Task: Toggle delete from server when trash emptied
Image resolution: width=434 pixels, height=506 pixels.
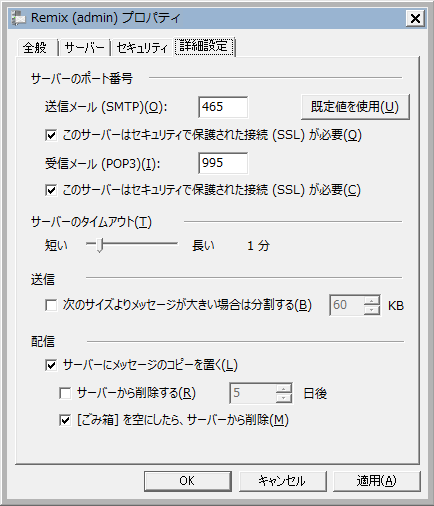Action: tap(65, 420)
